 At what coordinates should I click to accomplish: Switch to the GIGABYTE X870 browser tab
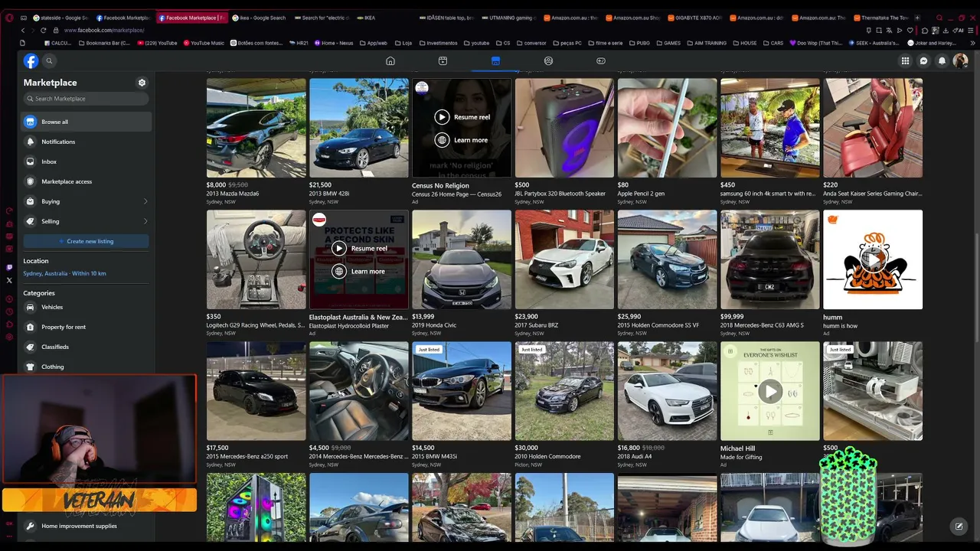[695, 18]
